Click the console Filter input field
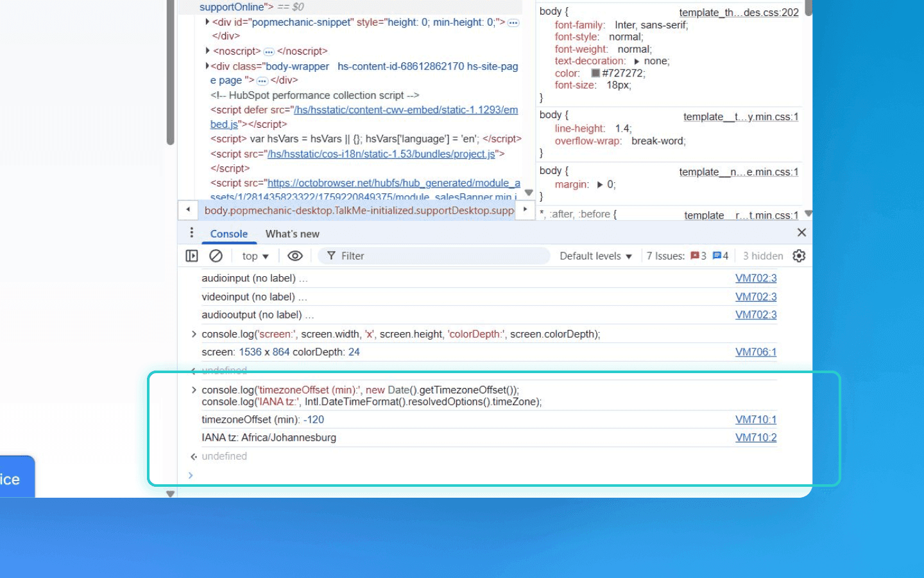The image size is (924, 578). coord(434,256)
